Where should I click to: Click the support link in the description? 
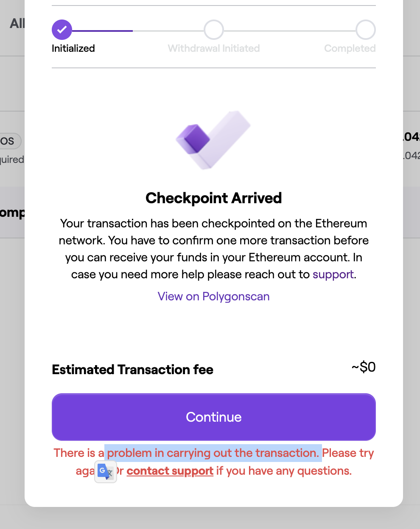pos(333,274)
